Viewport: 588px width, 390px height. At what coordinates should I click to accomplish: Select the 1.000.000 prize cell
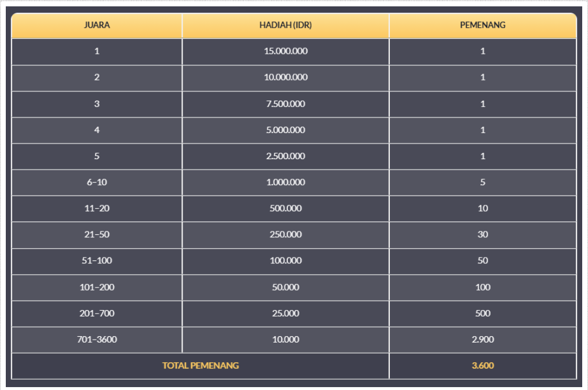(x=286, y=182)
